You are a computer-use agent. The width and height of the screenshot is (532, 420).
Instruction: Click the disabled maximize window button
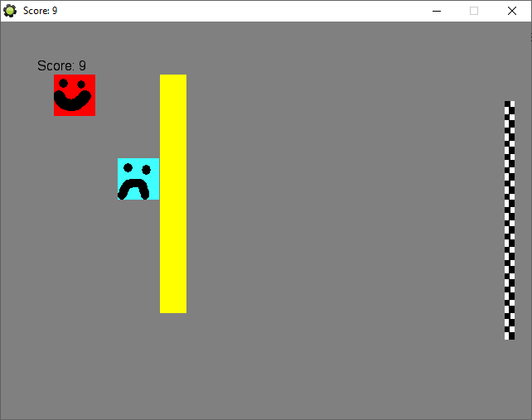[x=474, y=11]
